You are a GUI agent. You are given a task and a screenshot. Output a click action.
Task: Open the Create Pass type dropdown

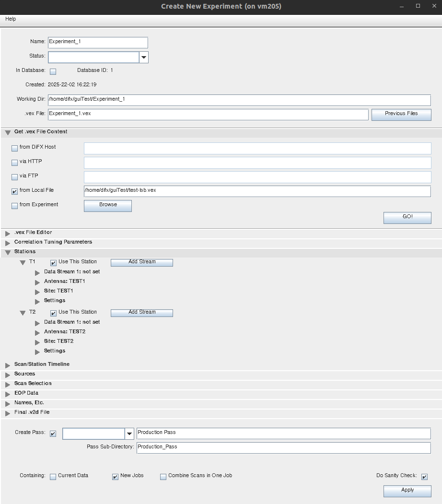pyautogui.click(x=129, y=434)
